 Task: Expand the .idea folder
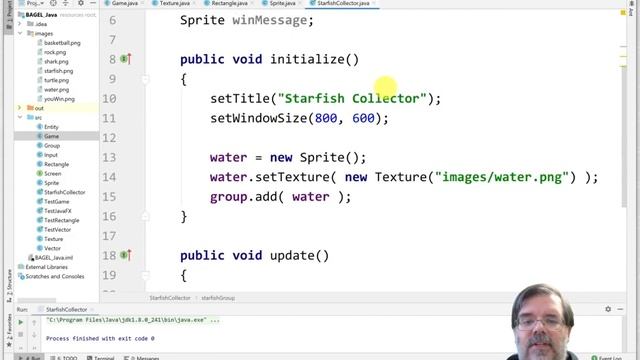(20, 24)
